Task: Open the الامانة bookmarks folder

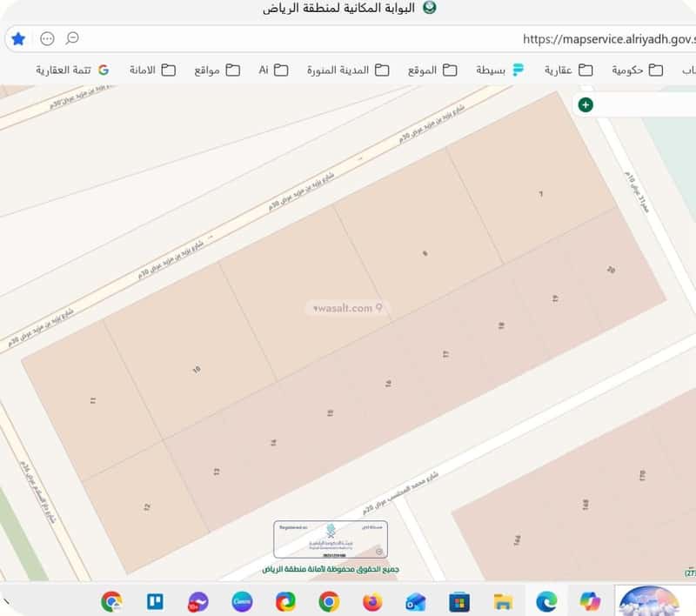Action: pos(152,70)
